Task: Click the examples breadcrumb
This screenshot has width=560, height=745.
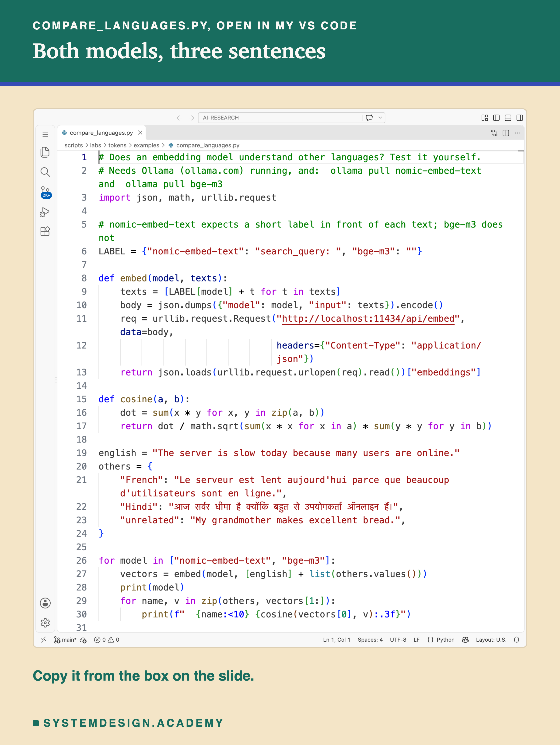Action: [147, 145]
